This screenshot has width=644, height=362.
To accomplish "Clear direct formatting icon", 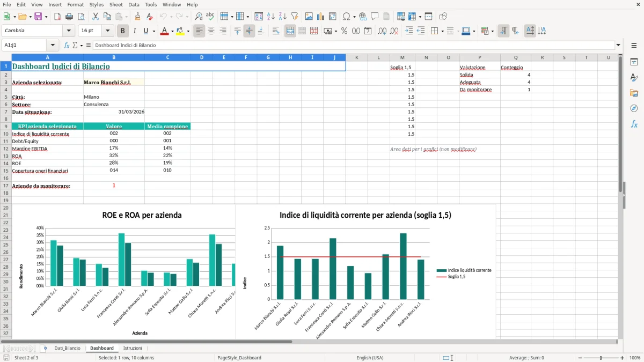I will click(x=149, y=17).
